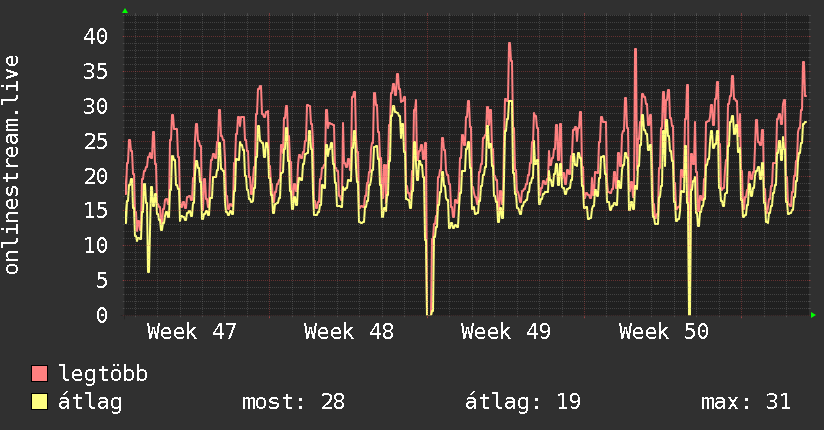Click the Week 47 axis label

192,332
